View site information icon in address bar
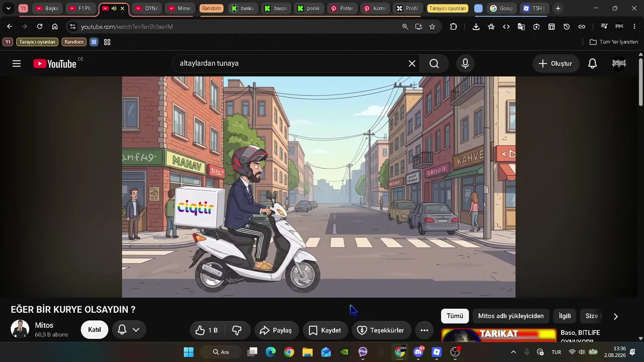The image size is (644, 362). (x=73, y=27)
